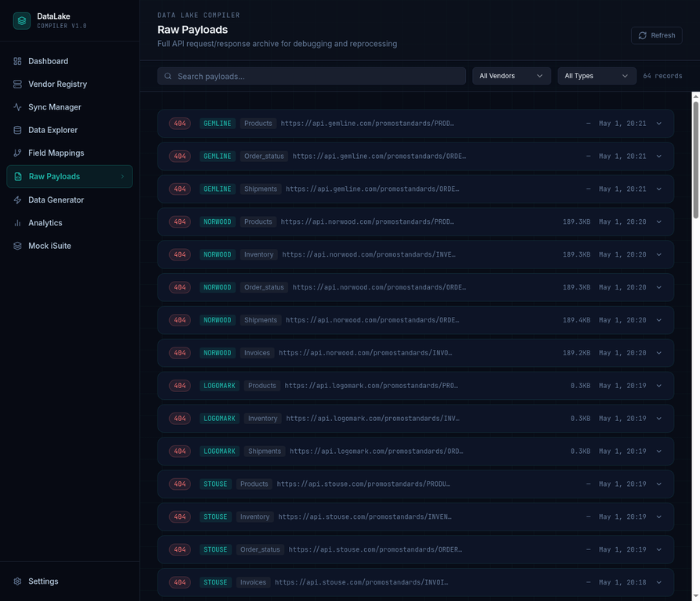This screenshot has width=700, height=601.
Task: Click the scrollbar down arrow
Action: click(695, 596)
